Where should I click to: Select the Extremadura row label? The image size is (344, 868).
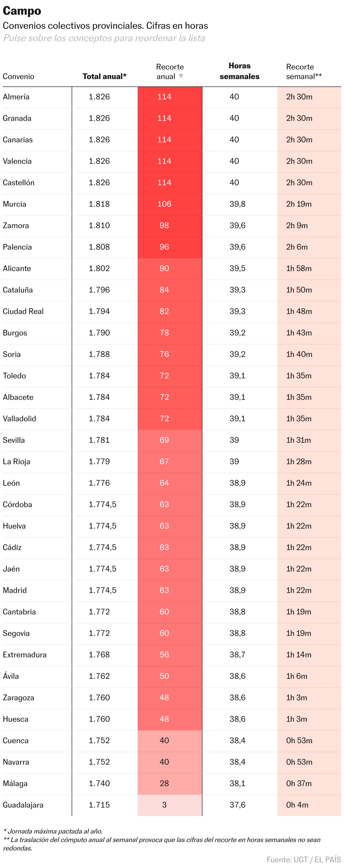pos(25,654)
